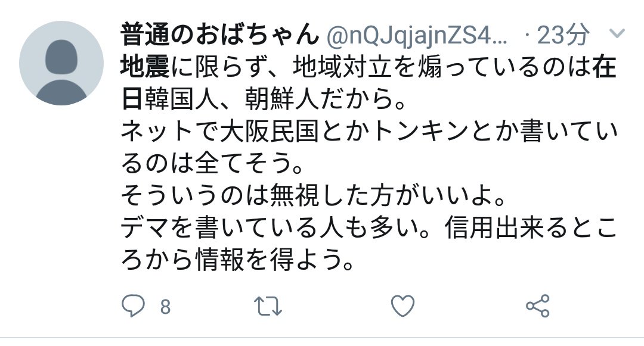Select the bold keyword 地震
The height and width of the screenshot is (346, 644).
click(144, 67)
